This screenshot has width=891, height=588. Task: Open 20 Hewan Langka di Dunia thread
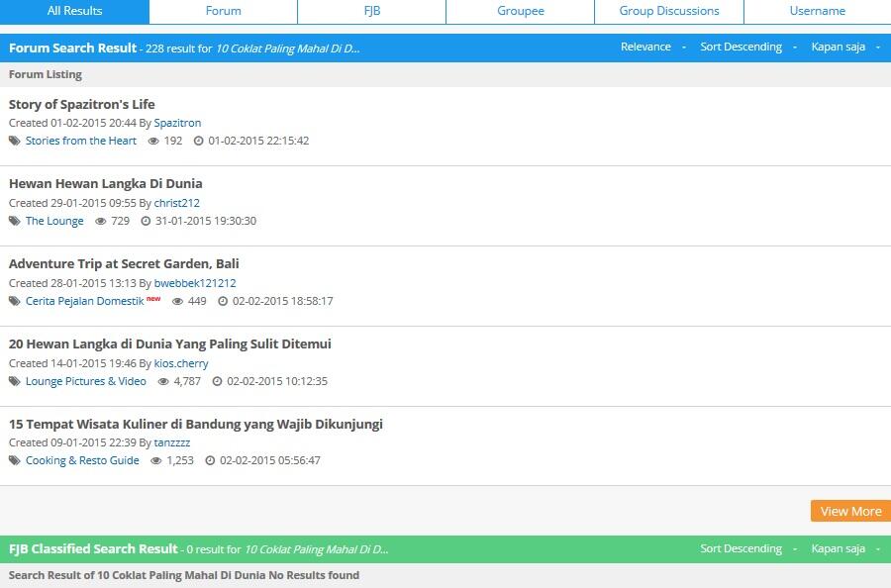170,343
